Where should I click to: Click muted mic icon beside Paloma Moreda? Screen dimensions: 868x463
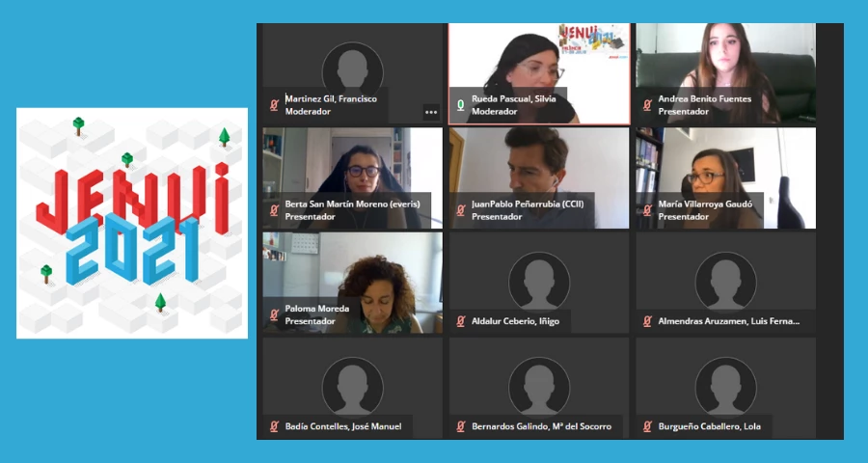tap(274, 315)
